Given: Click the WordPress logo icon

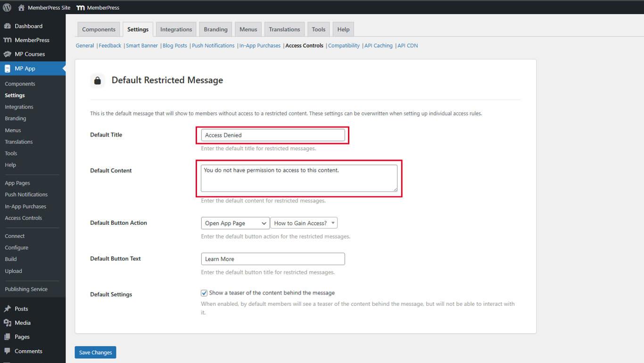Looking at the screenshot, I should 7,8.
